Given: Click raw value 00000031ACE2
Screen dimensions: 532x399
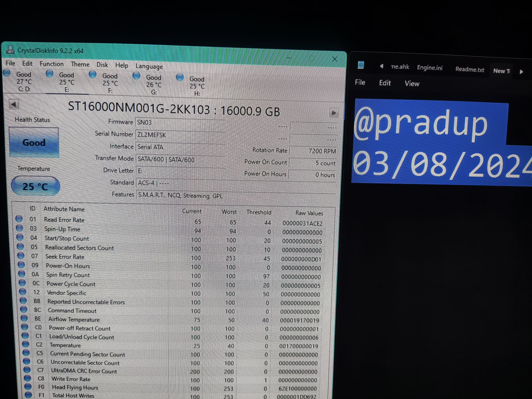Looking at the screenshot, I should [x=302, y=223].
